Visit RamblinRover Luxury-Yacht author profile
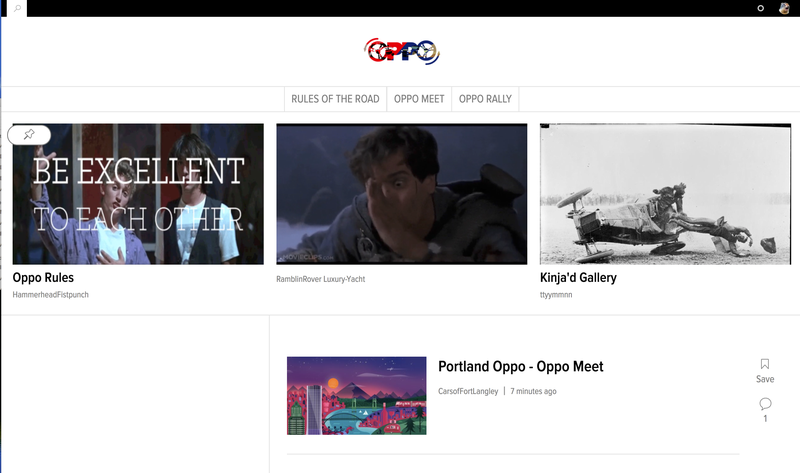The height and width of the screenshot is (473, 800). [320, 279]
